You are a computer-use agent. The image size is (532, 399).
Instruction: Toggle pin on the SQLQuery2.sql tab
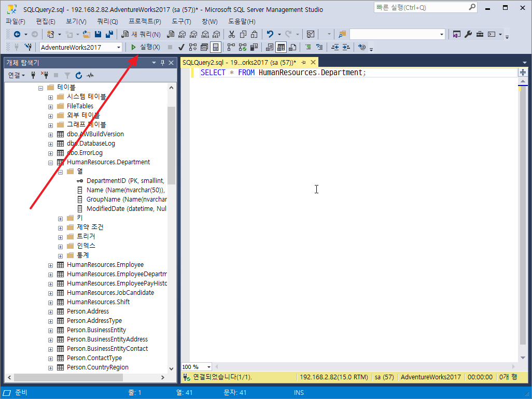[x=304, y=62]
